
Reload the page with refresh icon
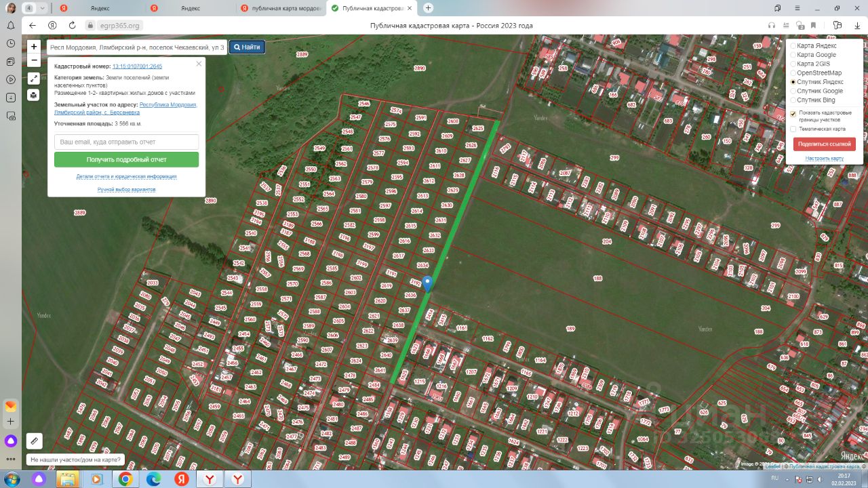[x=71, y=25]
